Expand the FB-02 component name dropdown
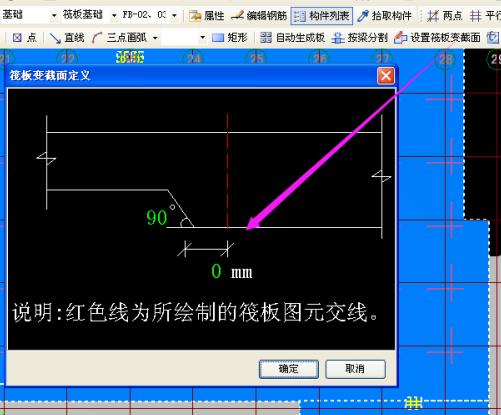Viewport: 501px width, 415px height. [174, 15]
